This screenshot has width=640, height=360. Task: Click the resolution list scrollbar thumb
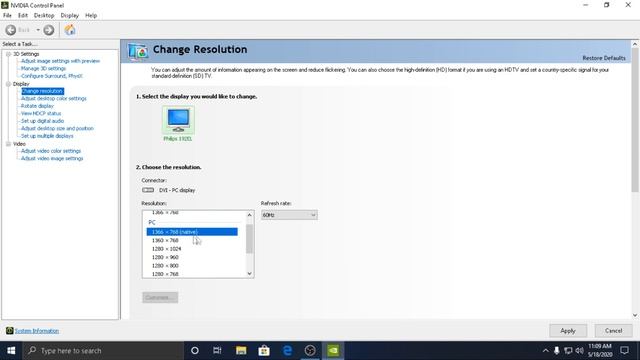(x=249, y=238)
